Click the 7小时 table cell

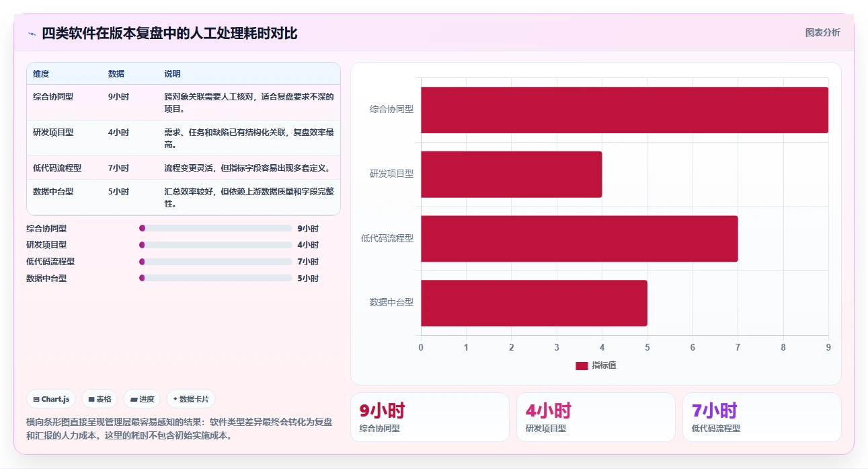pyautogui.click(x=118, y=168)
